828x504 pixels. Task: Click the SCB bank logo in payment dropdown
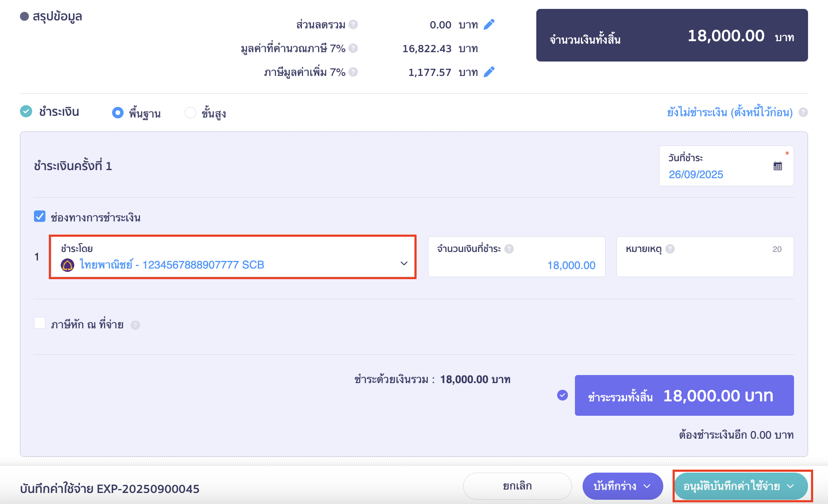[67, 264]
